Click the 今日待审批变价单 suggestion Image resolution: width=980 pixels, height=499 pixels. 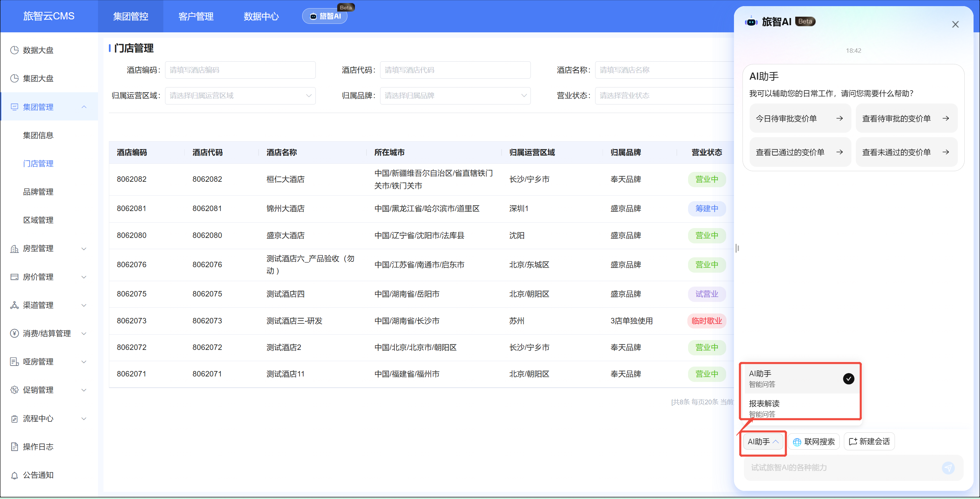click(x=800, y=118)
